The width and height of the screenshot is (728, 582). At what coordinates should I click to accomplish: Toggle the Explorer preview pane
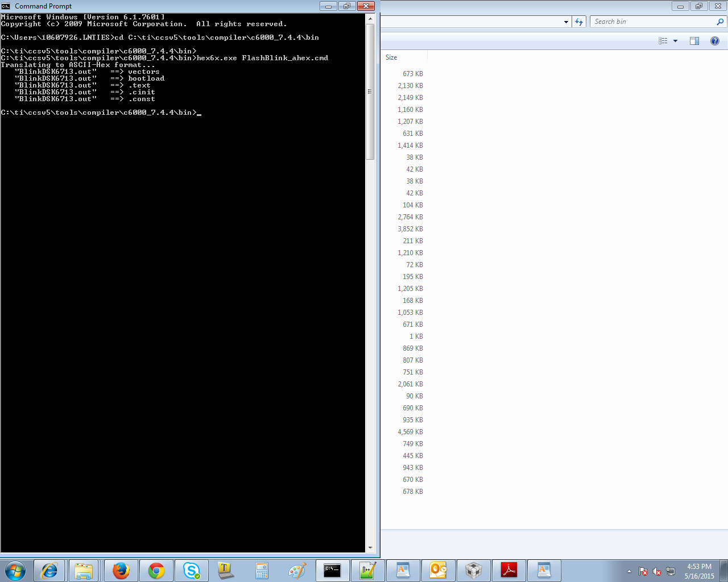[x=694, y=41]
